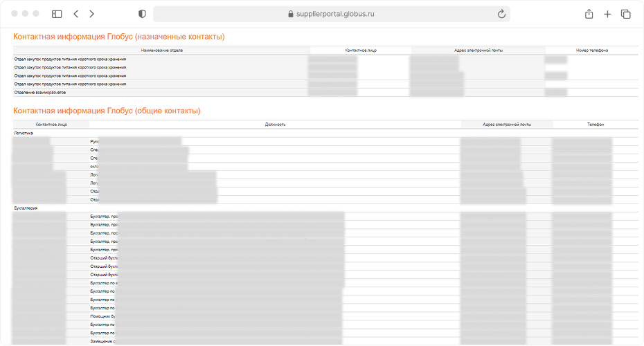Screen dimensions: 644x346
Task: Toggle the Safari sidebar panel
Action: coord(57,14)
